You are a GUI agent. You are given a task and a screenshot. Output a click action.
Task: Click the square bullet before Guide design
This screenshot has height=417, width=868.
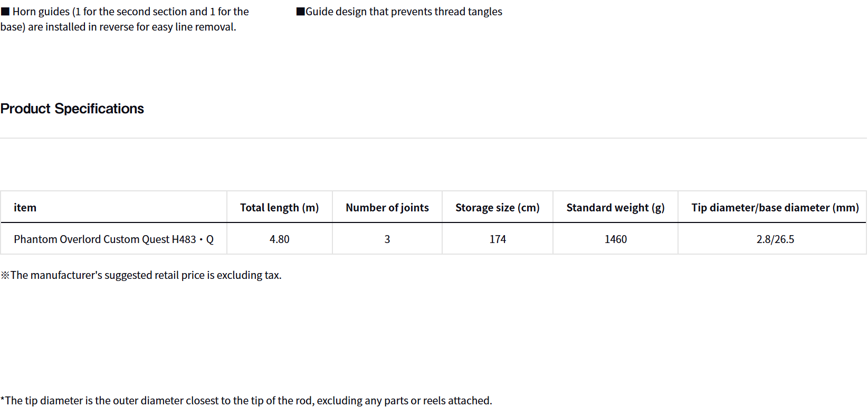[301, 12]
